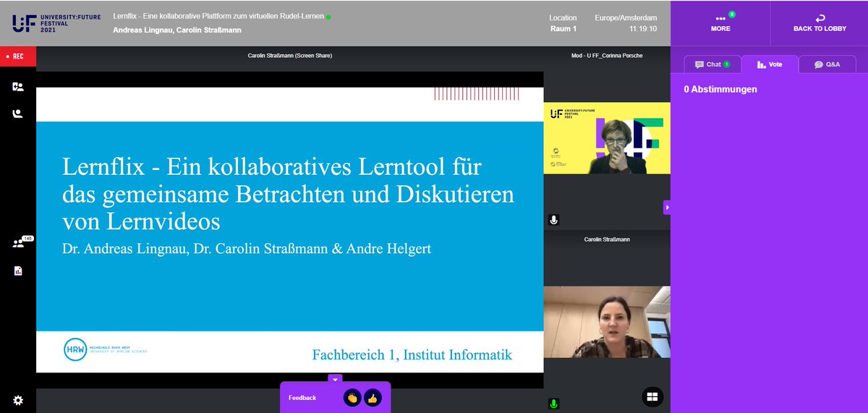Screen dimensions: 868x413
Task: Click the HRW logo on the slide
Action: pos(106,349)
